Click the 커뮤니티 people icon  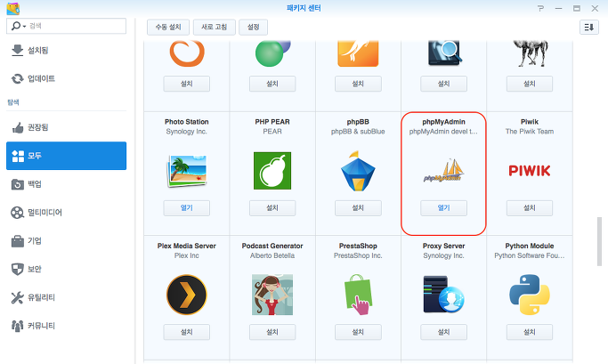point(18,326)
